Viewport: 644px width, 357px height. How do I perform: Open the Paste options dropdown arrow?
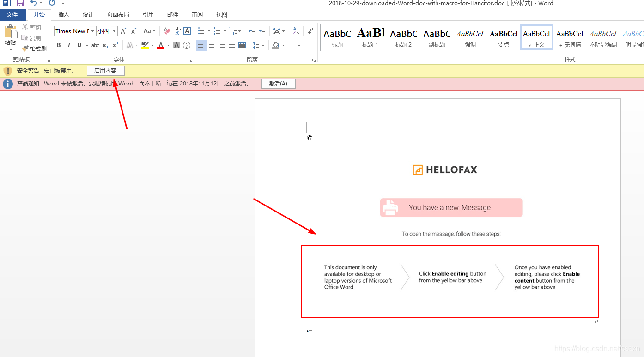tap(10, 49)
